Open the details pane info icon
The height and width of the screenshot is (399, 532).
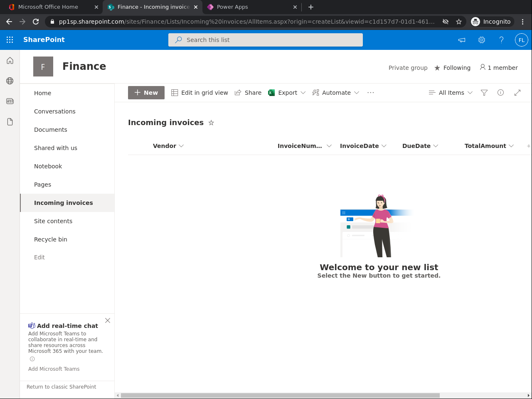click(x=501, y=93)
